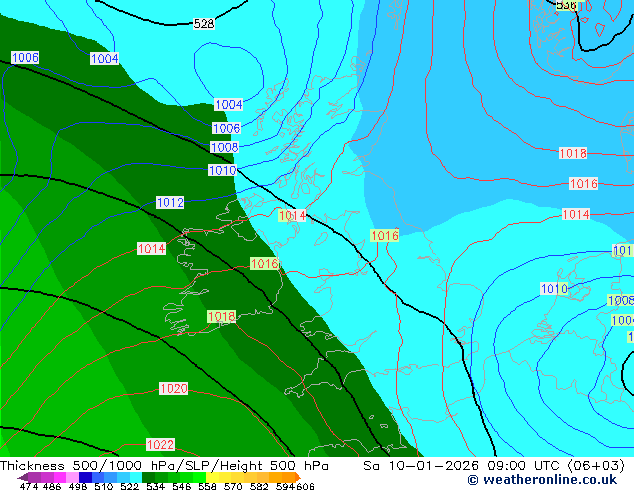Click the 1018 label over southern Ireland
634x490 pixels.
(x=222, y=316)
